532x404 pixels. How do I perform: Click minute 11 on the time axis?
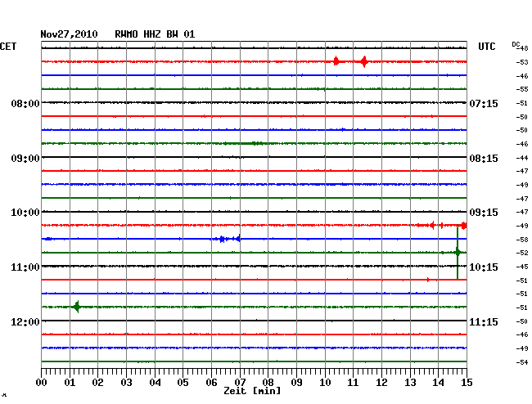353,382
